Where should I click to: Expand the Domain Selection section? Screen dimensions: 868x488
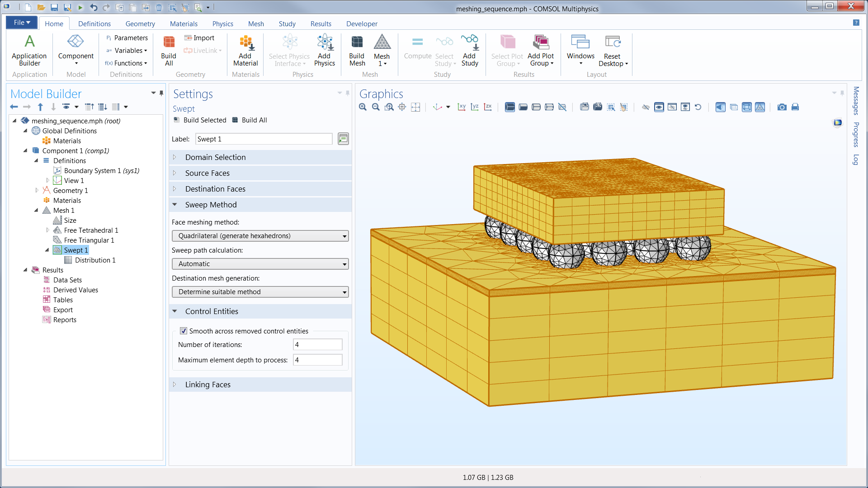[215, 157]
